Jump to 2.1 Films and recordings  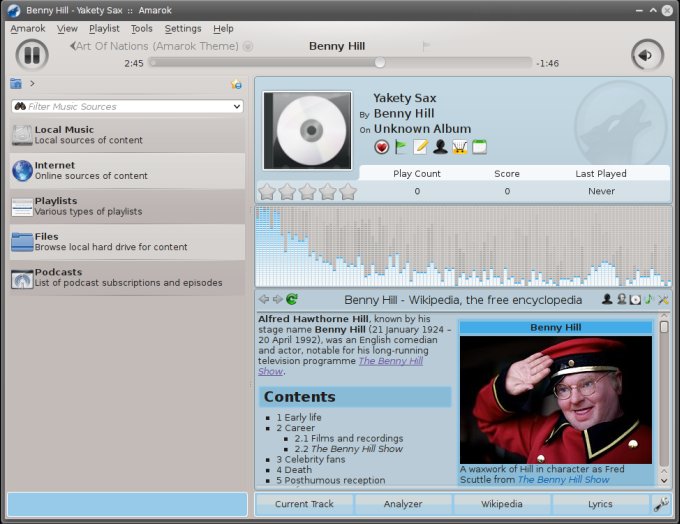point(349,438)
